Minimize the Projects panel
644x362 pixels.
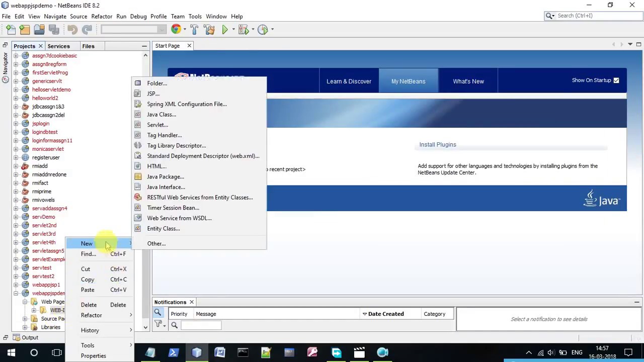click(x=144, y=46)
